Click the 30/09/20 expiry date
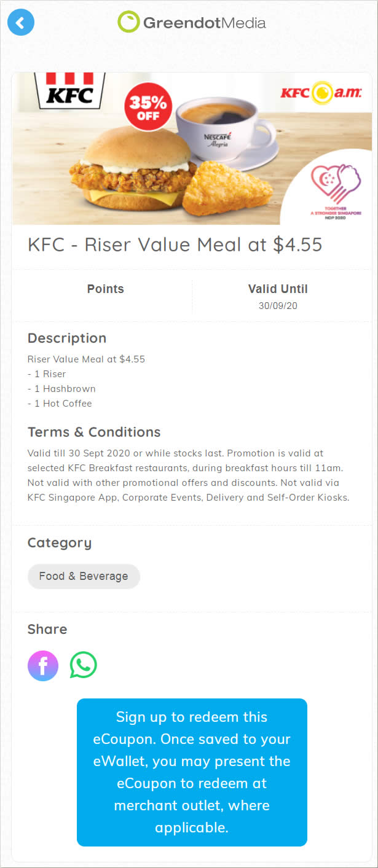This screenshot has height=868, width=378. [278, 305]
